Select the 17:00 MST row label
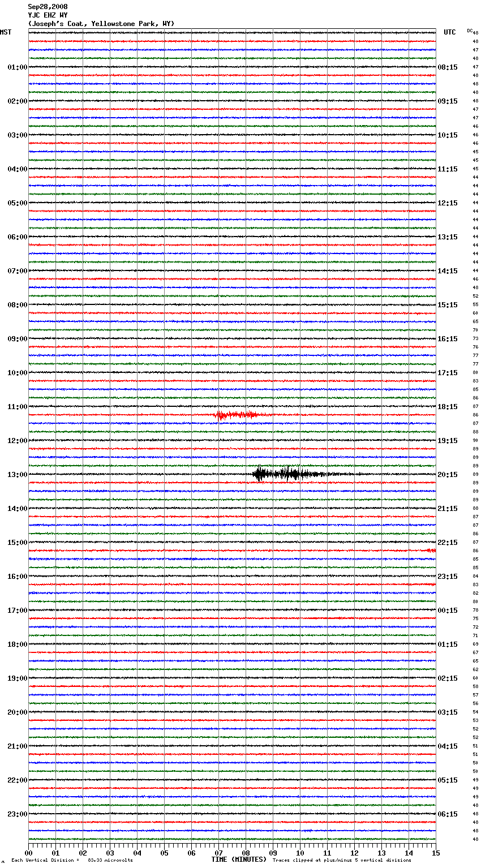Image resolution: width=481 pixels, height=868 pixels. click(x=18, y=611)
